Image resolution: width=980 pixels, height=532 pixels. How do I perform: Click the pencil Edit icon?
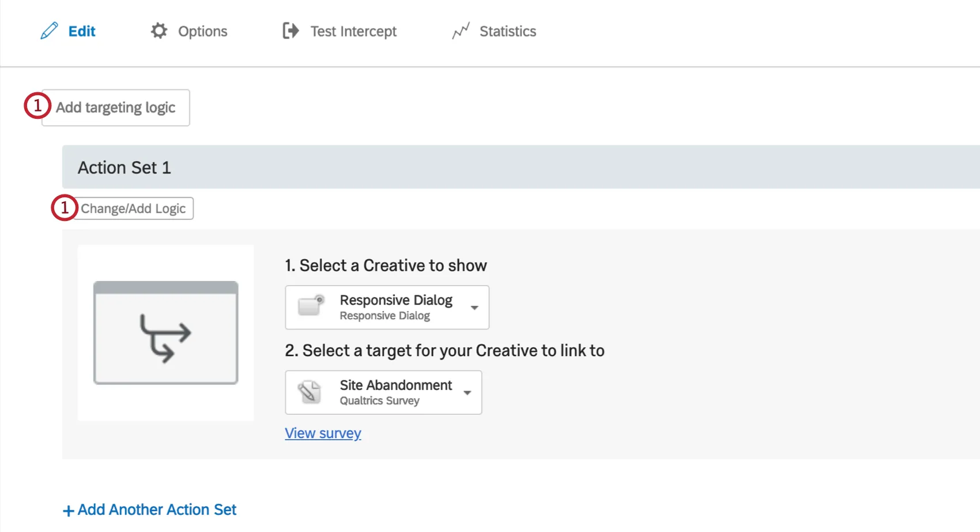pyautogui.click(x=50, y=31)
